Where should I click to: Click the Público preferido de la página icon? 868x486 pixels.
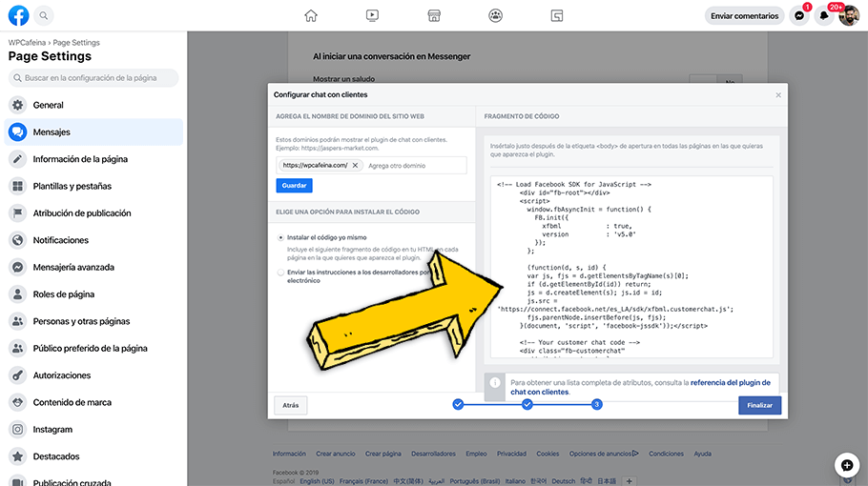tap(18, 349)
